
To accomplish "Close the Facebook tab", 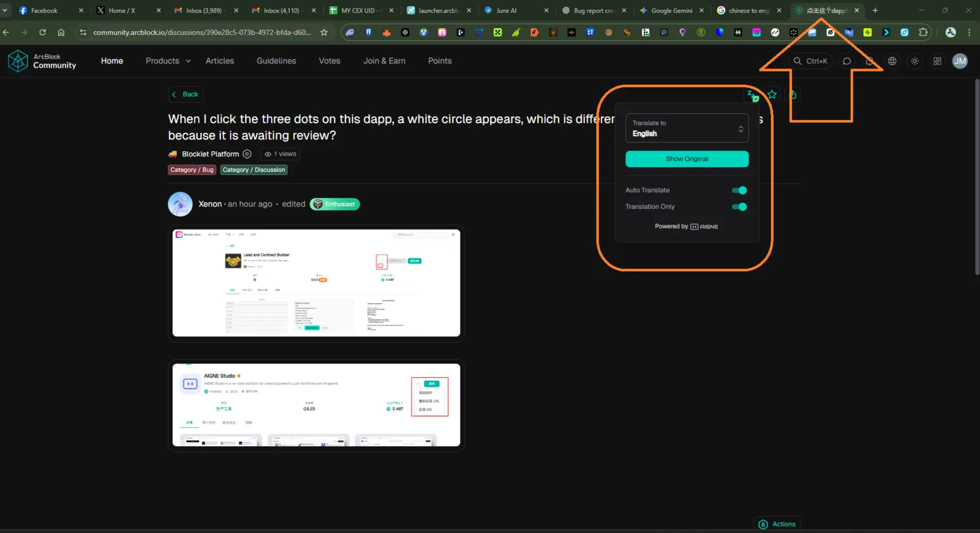I will [81, 10].
